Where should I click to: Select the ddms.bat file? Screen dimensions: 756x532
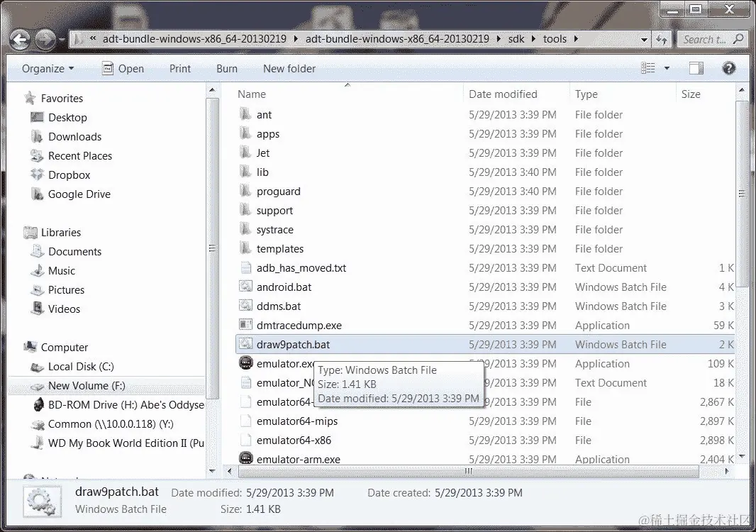coord(278,306)
